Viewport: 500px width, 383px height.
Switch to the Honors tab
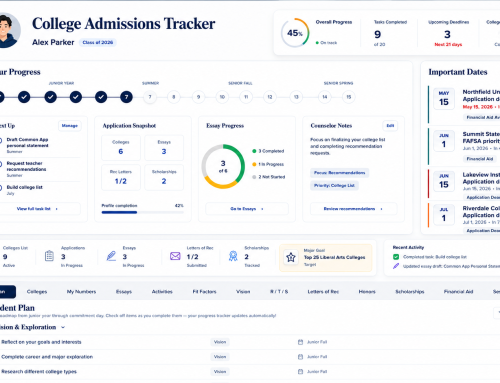click(367, 292)
